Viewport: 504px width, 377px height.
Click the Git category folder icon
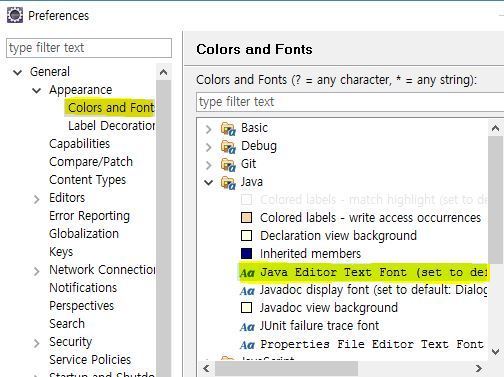tap(228, 165)
